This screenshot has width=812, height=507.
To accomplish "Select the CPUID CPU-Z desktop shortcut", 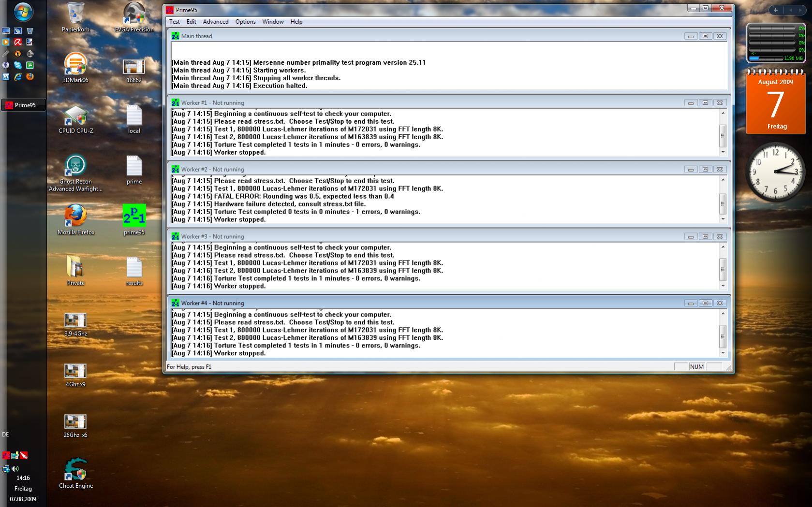I will 76,119.
